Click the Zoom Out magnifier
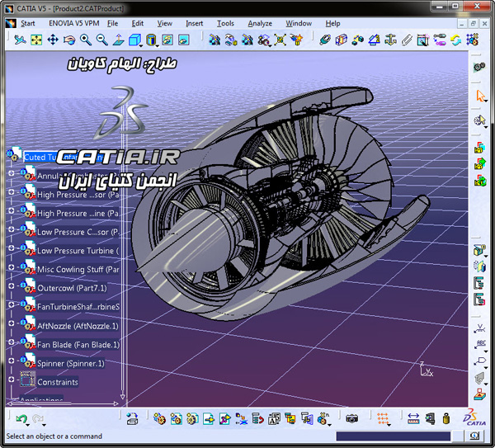 [102, 40]
